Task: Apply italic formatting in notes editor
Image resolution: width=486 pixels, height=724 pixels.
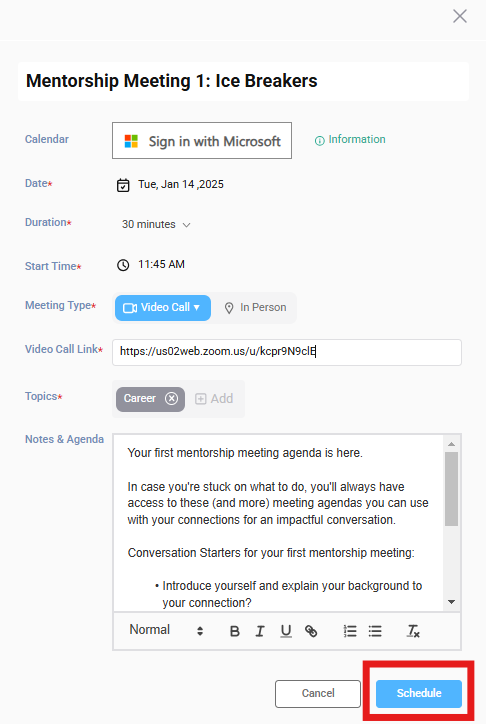Action: (260, 631)
